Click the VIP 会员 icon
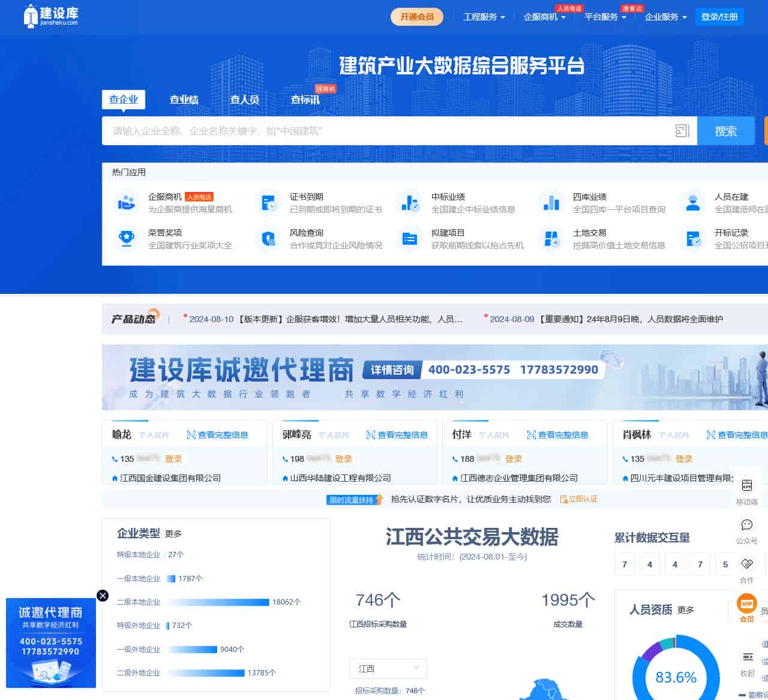The image size is (768, 700). [747, 603]
